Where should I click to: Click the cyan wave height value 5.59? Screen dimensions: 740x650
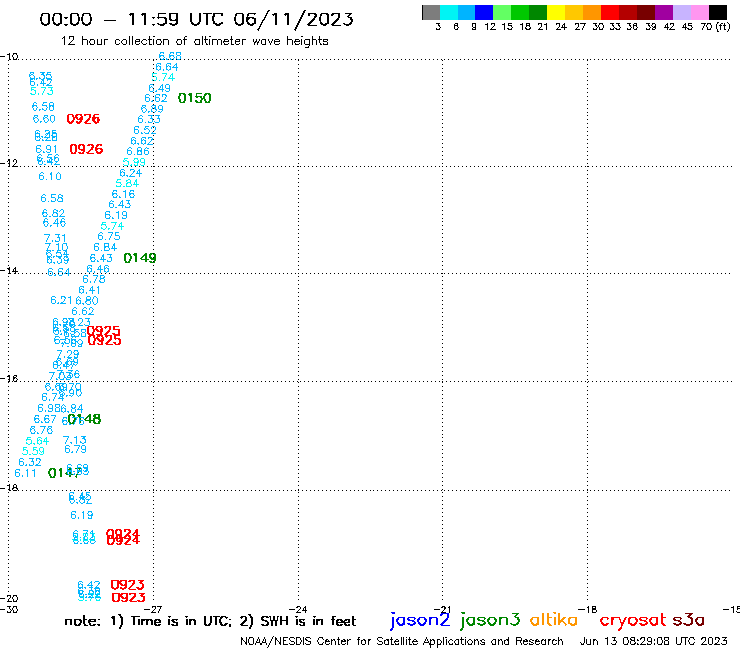[34, 451]
